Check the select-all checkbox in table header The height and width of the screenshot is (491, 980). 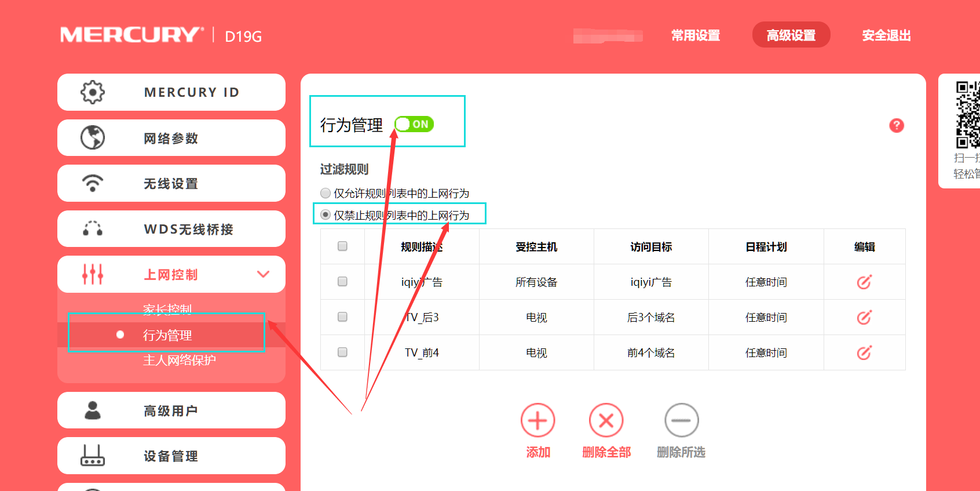pyautogui.click(x=342, y=246)
